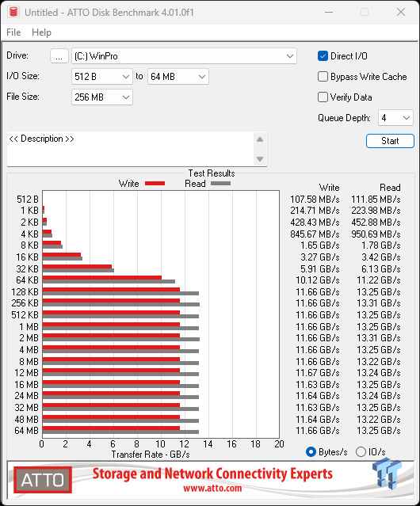
Task: Click the 16 KB write value 3.27 GB/s
Action: click(x=320, y=257)
